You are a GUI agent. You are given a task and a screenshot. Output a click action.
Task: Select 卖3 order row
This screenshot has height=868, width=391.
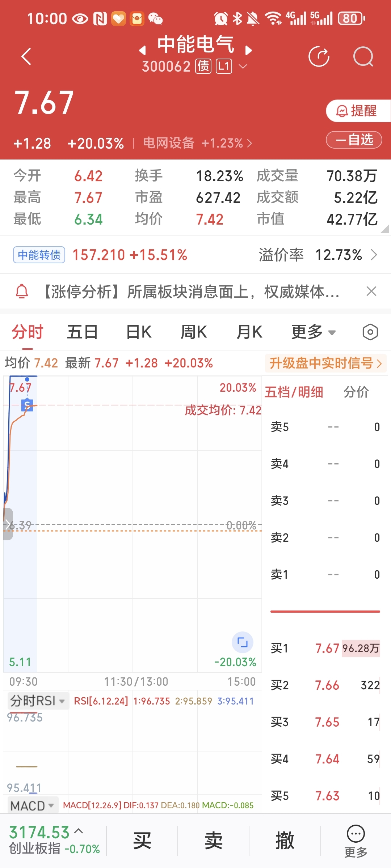click(325, 501)
